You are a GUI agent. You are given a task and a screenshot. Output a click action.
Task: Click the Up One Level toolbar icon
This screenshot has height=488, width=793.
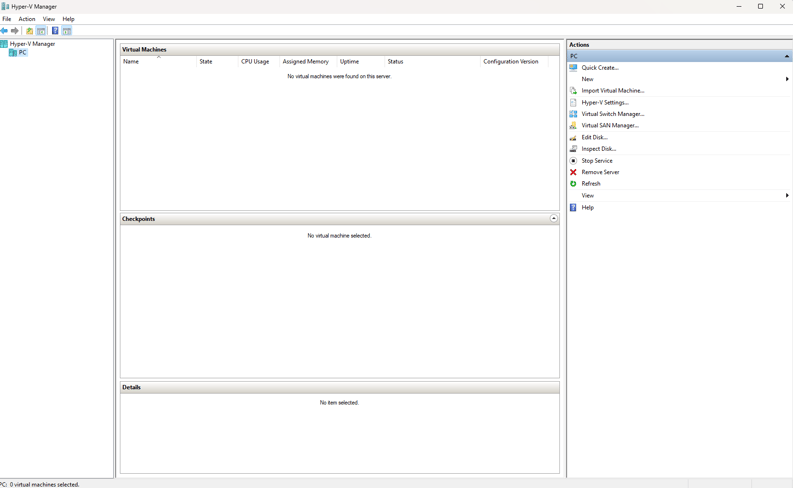(29, 31)
